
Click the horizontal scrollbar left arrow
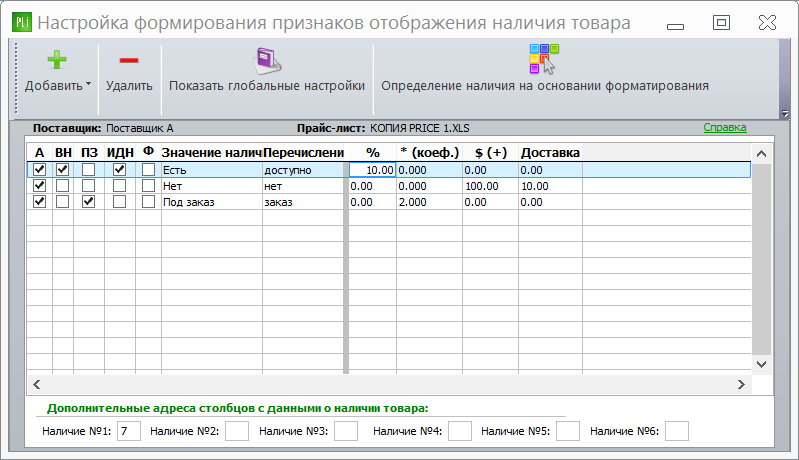(37, 385)
